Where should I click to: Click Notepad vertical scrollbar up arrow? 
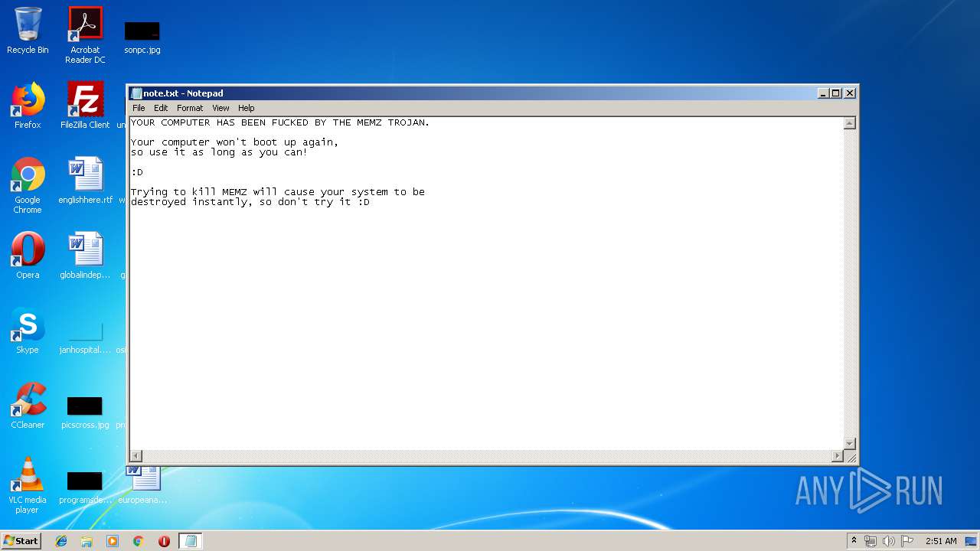click(849, 123)
